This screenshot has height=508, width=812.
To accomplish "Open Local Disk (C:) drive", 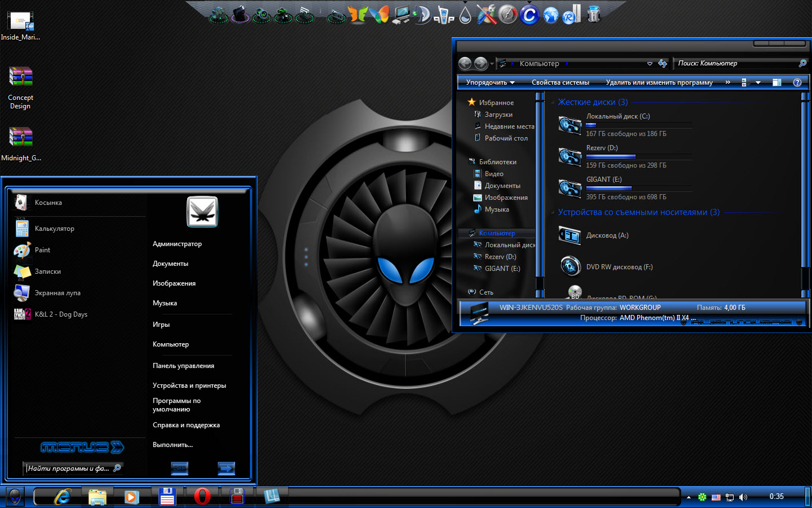I will [625, 125].
